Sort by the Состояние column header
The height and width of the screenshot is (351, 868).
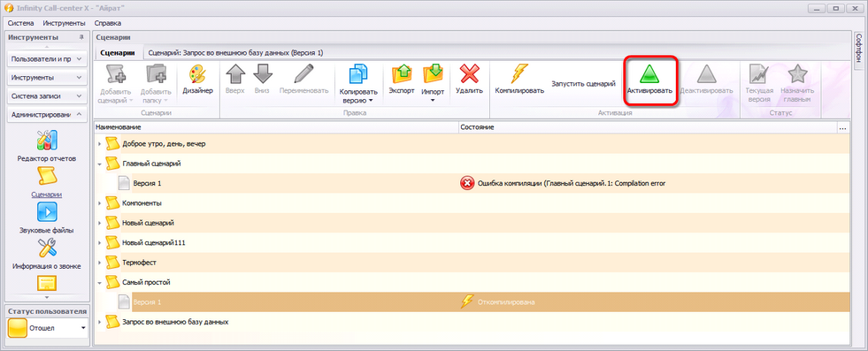648,127
